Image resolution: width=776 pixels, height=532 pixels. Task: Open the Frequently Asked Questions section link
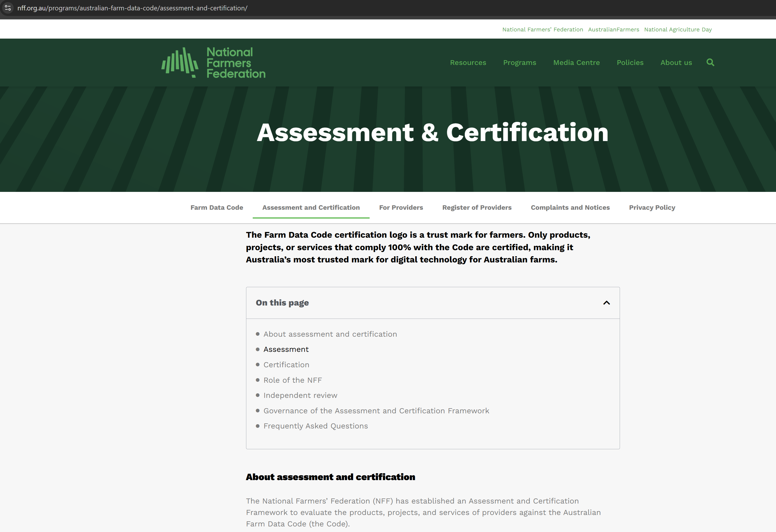[x=316, y=426]
